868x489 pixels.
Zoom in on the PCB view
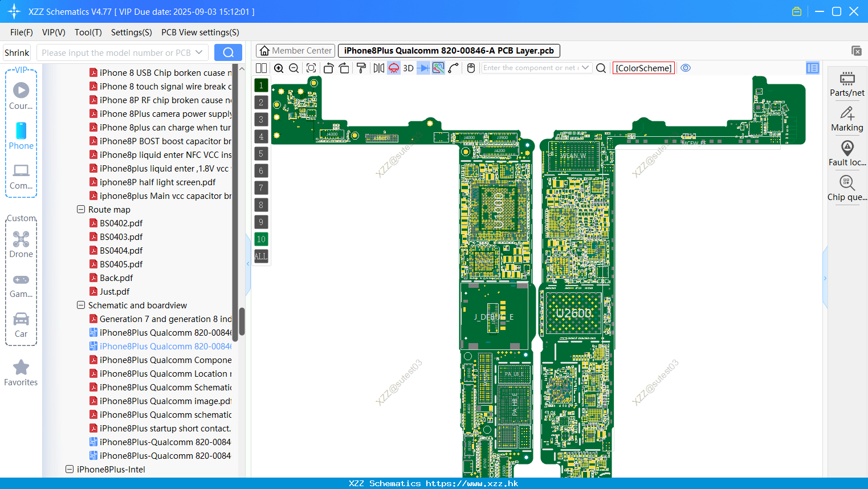[x=279, y=68]
